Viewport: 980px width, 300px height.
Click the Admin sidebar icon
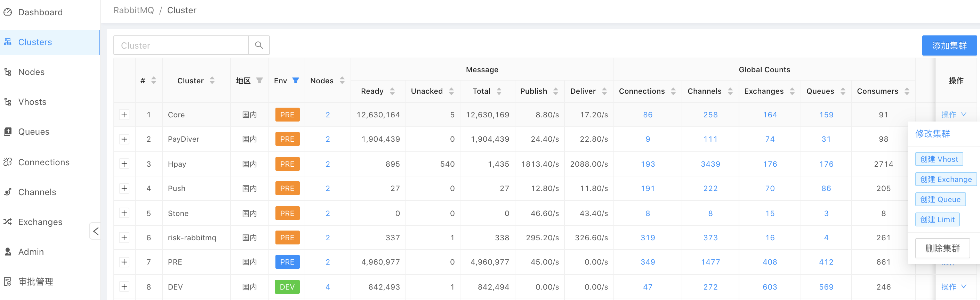pos(8,252)
